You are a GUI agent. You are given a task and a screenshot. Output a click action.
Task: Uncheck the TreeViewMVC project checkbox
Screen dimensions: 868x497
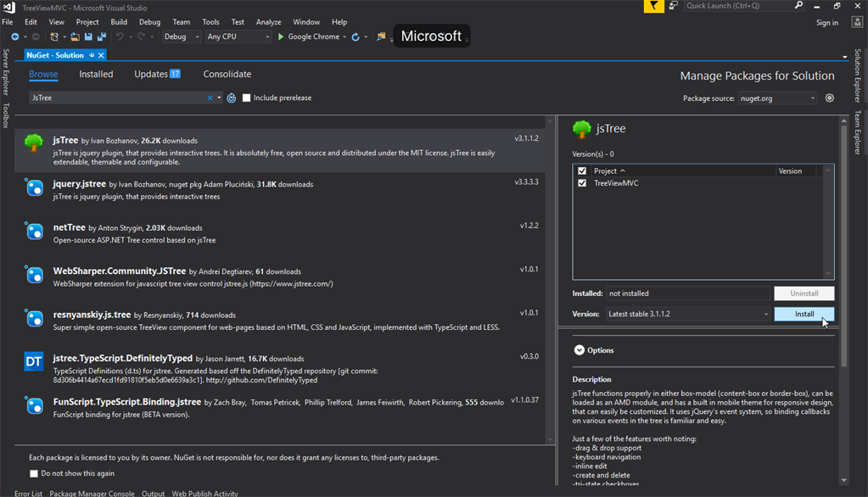pos(582,183)
